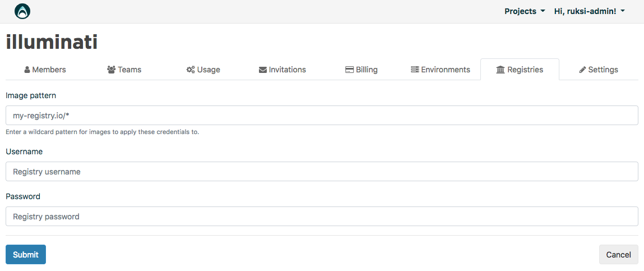The image size is (644, 271).
Task: Click the Password label
Action: click(23, 196)
